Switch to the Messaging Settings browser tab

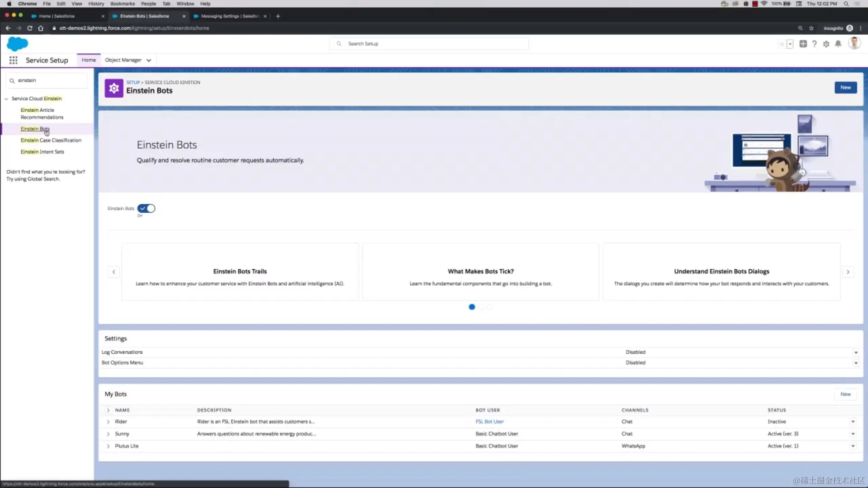pyautogui.click(x=226, y=16)
